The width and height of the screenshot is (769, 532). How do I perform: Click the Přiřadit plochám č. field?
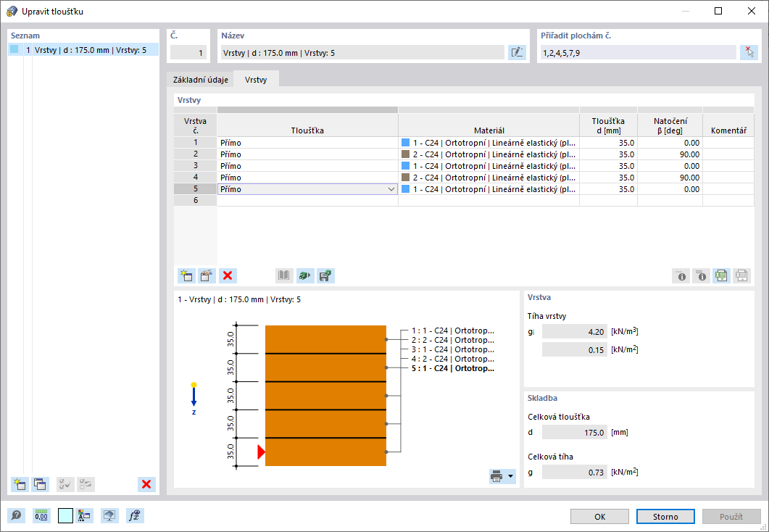click(x=638, y=52)
